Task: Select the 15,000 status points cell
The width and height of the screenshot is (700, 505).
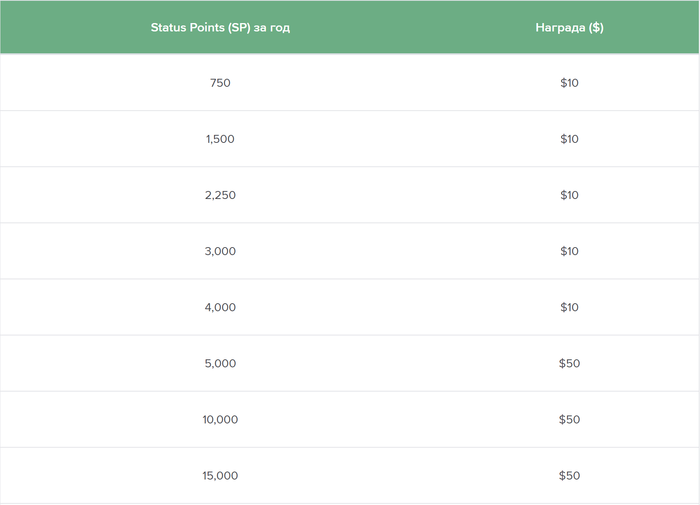Action: [220, 476]
